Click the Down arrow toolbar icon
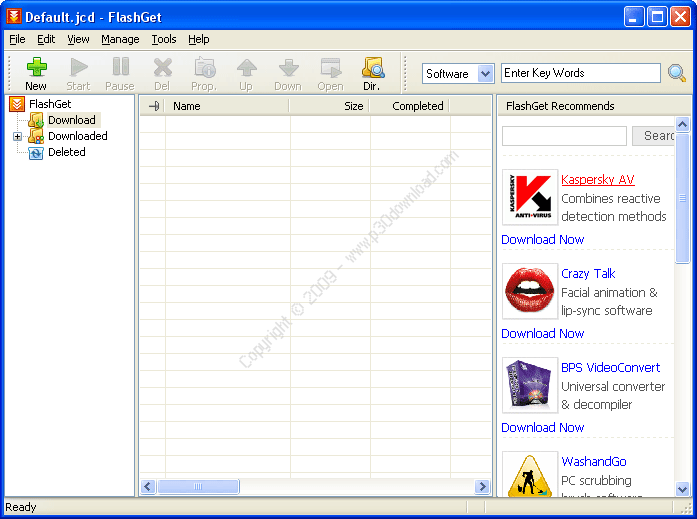 point(288,73)
